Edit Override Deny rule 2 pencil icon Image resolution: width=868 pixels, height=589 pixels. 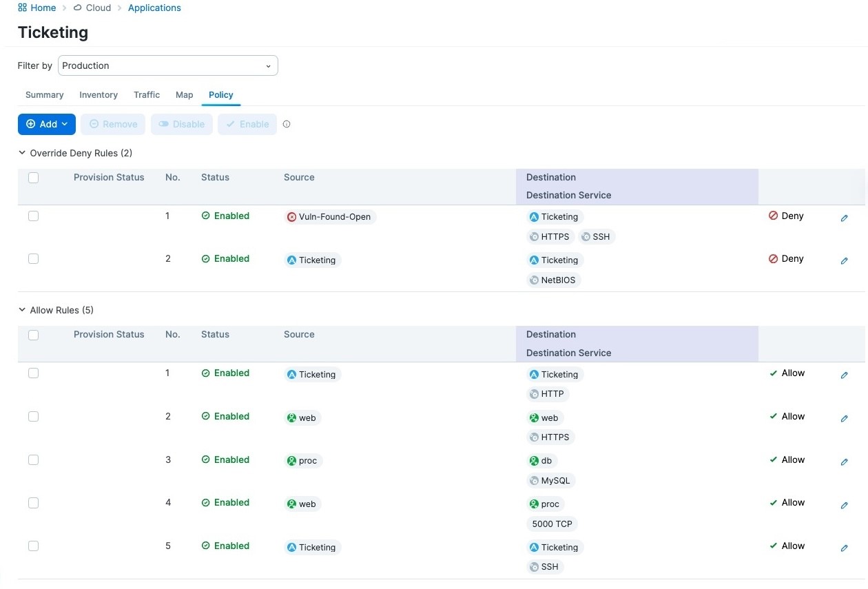pos(844,261)
